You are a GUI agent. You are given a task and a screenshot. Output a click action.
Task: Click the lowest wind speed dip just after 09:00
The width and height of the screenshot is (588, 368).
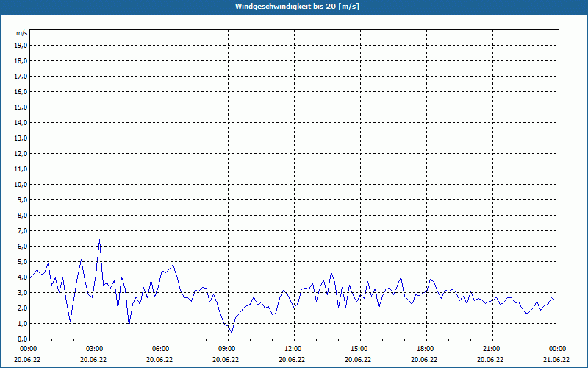pyautogui.click(x=232, y=333)
